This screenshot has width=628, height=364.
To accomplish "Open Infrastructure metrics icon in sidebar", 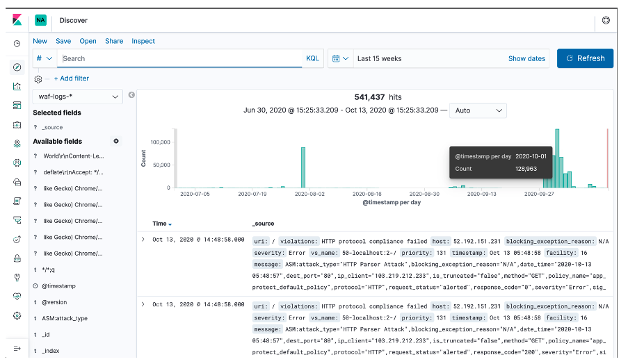I will (17, 182).
